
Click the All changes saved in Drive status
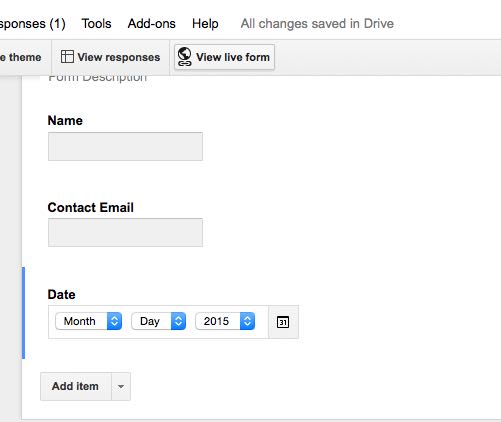pos(317,24)
